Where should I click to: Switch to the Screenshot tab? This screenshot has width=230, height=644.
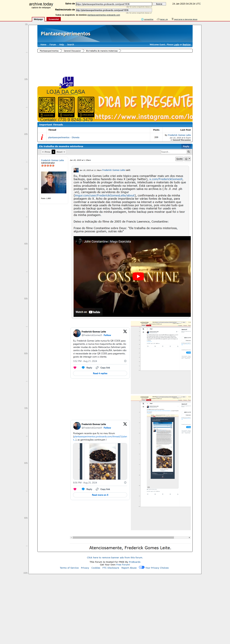54,19
